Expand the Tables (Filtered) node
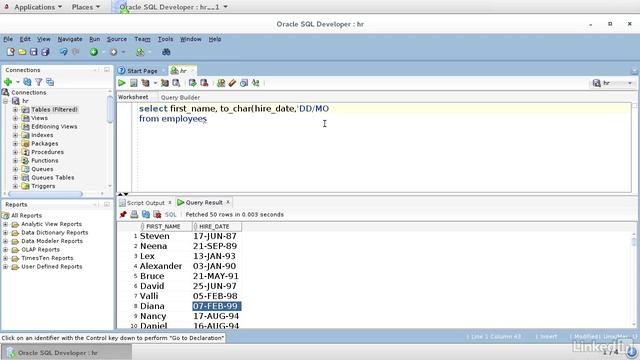640x360 pixels. pyautogui.click(x=15, y=109)
